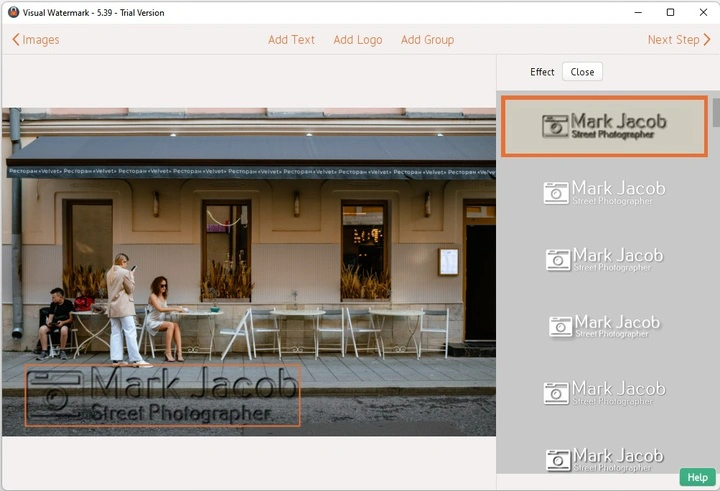Click camera icon in second effect preview
Screen dimensions: 720x491
[556, 192]
